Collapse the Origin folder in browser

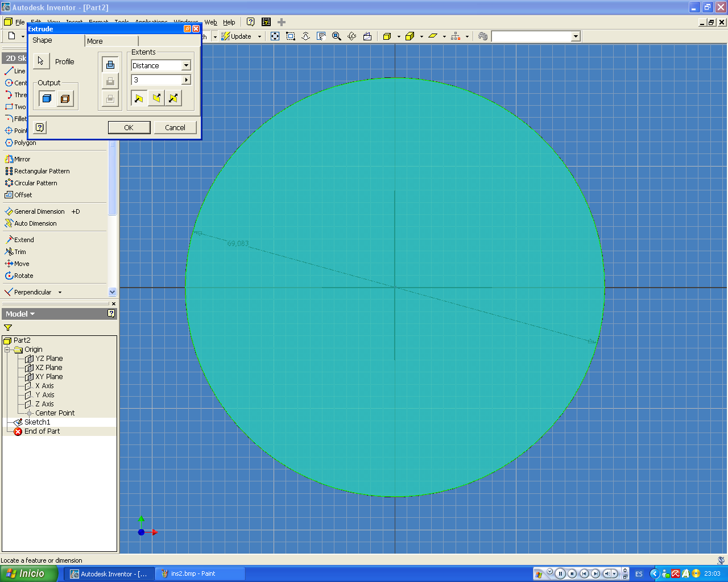[x=7, y=350]
